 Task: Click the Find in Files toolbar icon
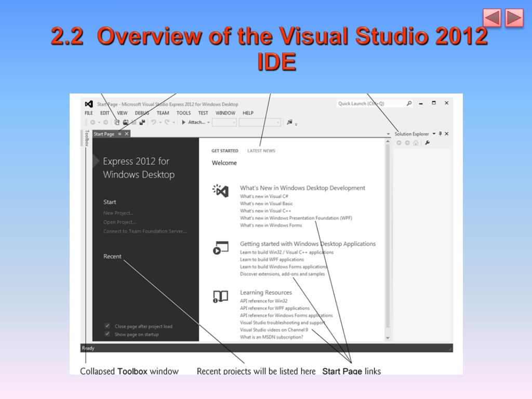[x=289, y=122]
